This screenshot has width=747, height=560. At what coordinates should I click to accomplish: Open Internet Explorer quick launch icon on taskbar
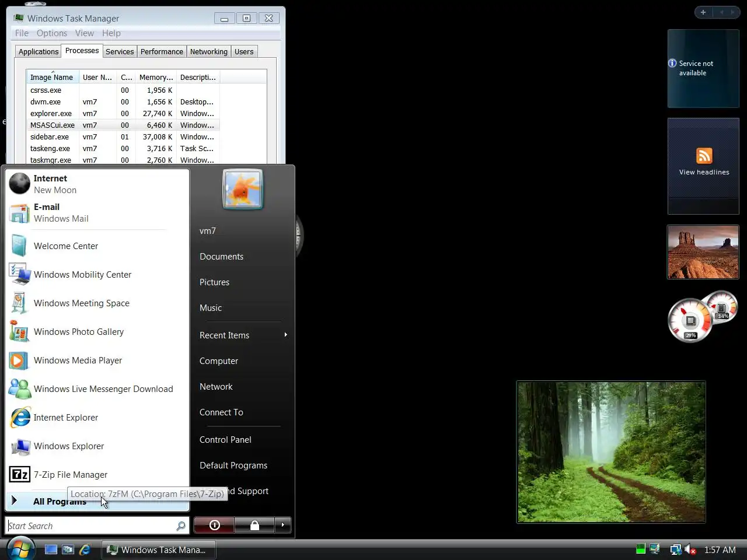(85, 549)
